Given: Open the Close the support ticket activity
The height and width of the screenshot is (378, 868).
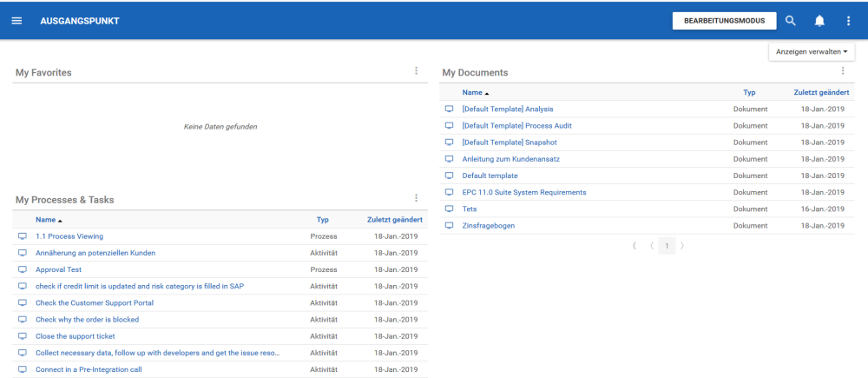Looking at the screenshot, I should pos(76,336).
